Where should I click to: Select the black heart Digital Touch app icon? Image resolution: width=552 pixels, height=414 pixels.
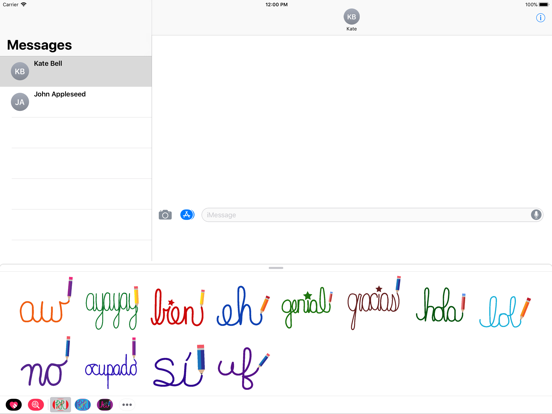14,405
